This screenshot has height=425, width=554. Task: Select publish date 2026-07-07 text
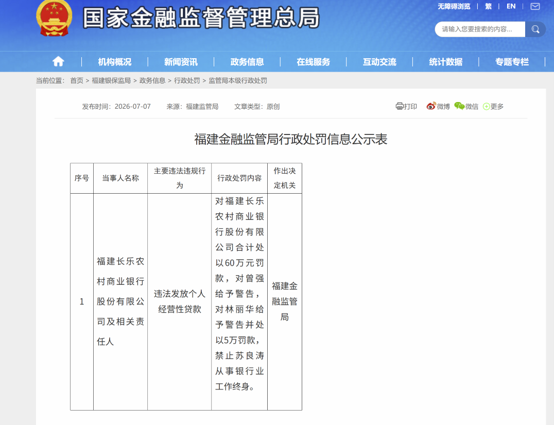point(132,106)
